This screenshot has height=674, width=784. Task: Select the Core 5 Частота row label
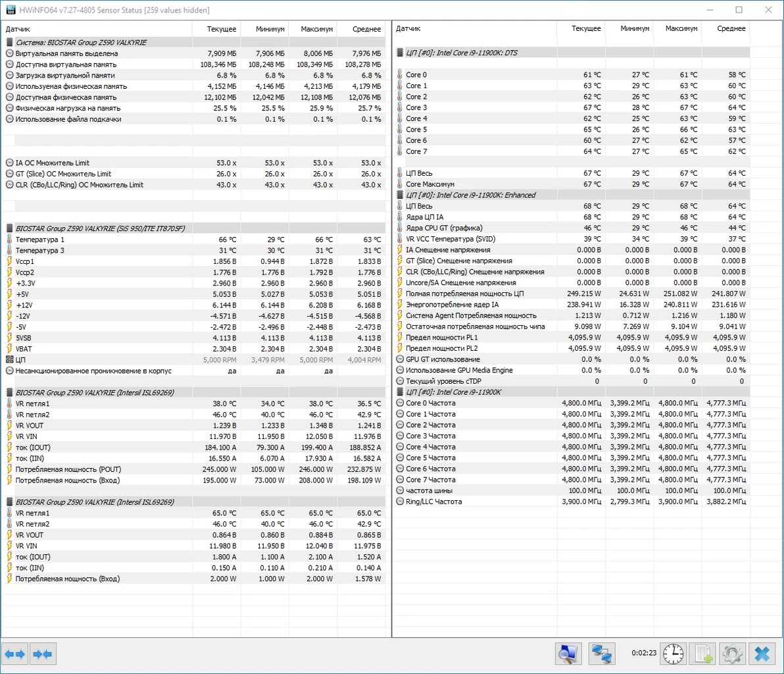(x=431, y=458)
